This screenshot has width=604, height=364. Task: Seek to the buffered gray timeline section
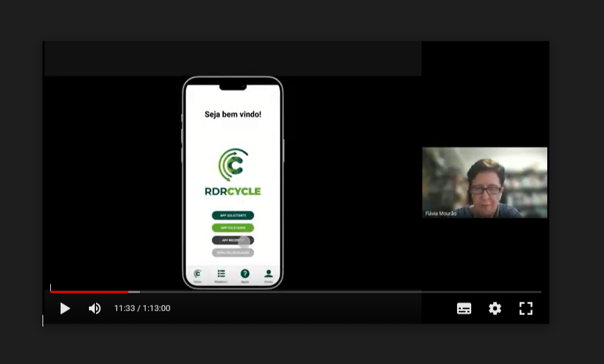(134, 292)
